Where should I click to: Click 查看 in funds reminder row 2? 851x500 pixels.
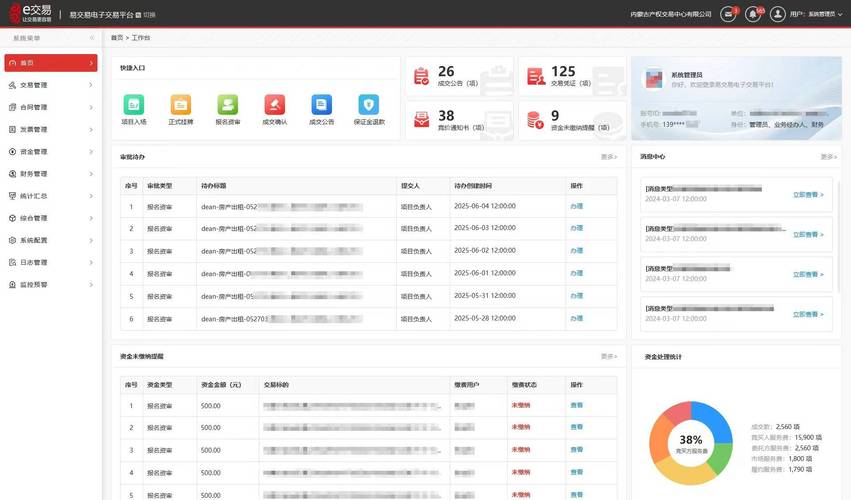point(576,427)
